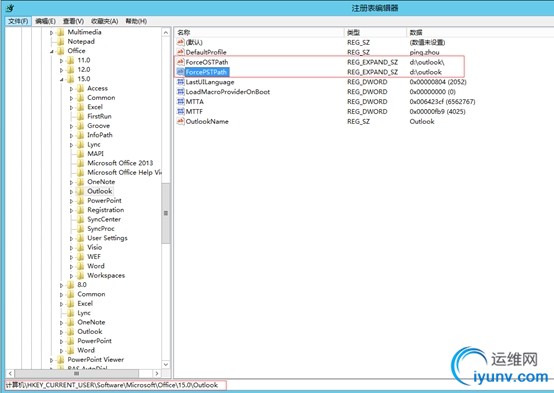Image resolution: width=554 pixels, height=393 pixels.
Task: Click tree vertical scrollbar thumb
Action: click(166, 213)
